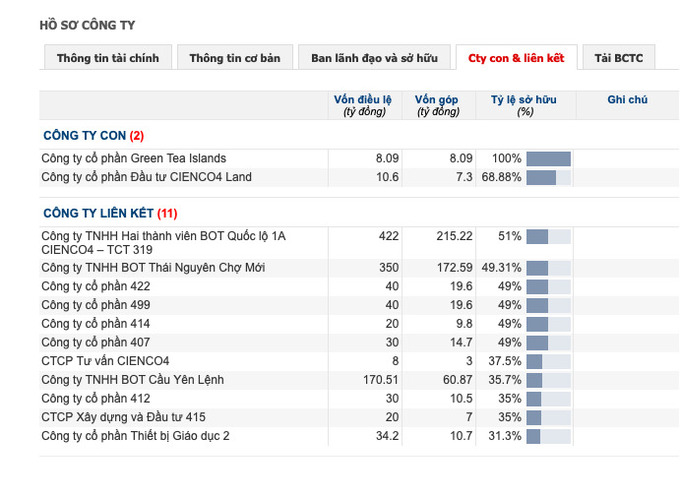This screenshot has height=498, width=680.
Task: Click CTCP Tư vấn CIENCO4 entry
Action: [105, 361]
